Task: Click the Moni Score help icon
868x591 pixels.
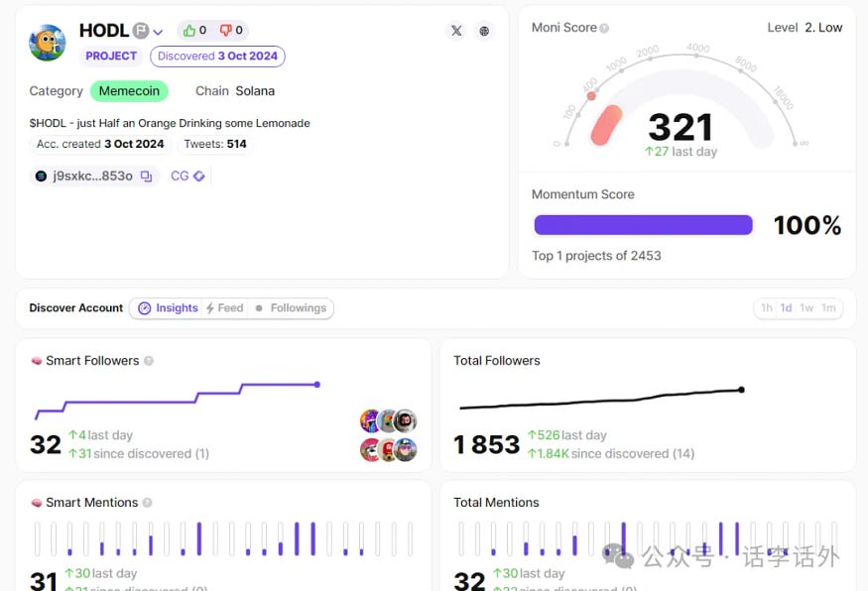Action: point(604,28)
